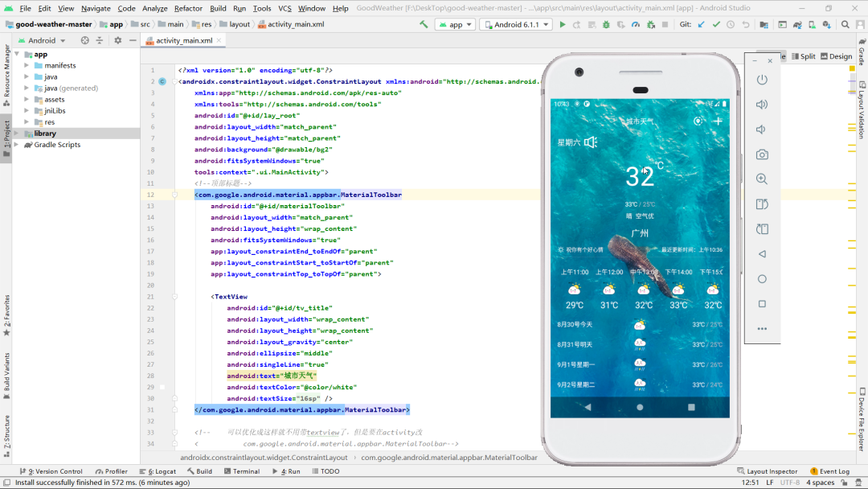Click the main breadcrumb in navigation bar
Screen dimensions: 868x489
click(171, 24)
